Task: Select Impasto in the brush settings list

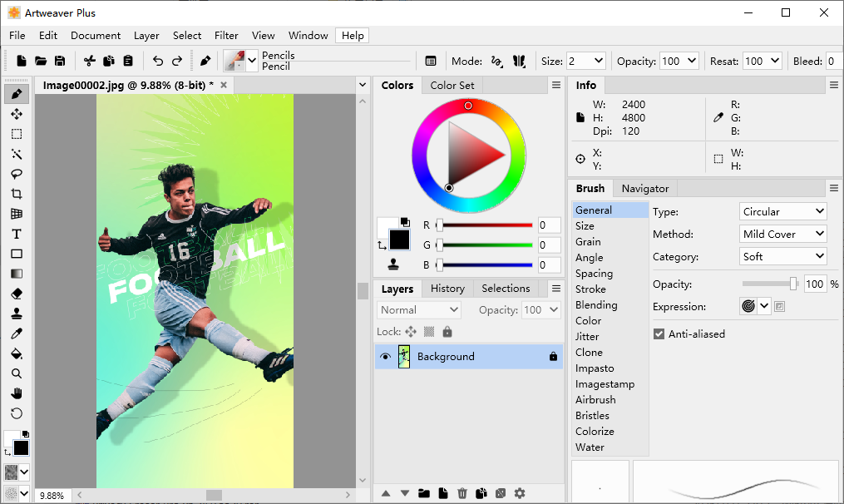Action: 595,368
